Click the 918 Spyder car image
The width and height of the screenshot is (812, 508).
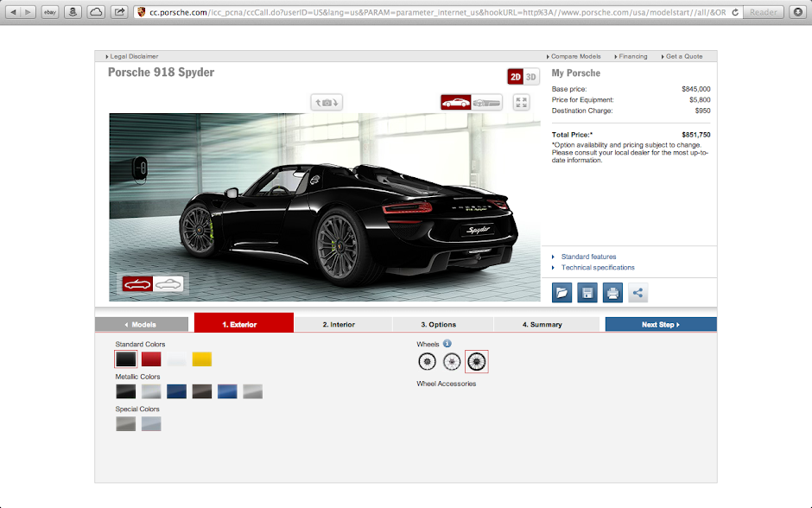pyautogui.click(x=325, y=207)
